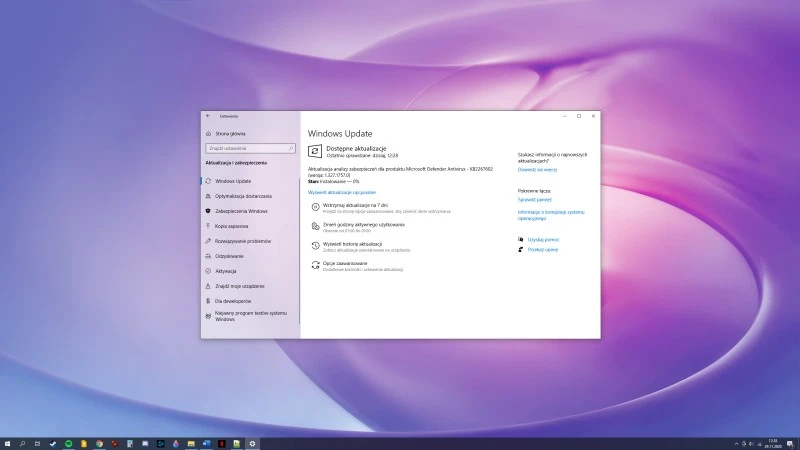Click Wstrzymaj aktualizacje na 7 dni
This screenshot has height=450, width=800.
point(355,205)
